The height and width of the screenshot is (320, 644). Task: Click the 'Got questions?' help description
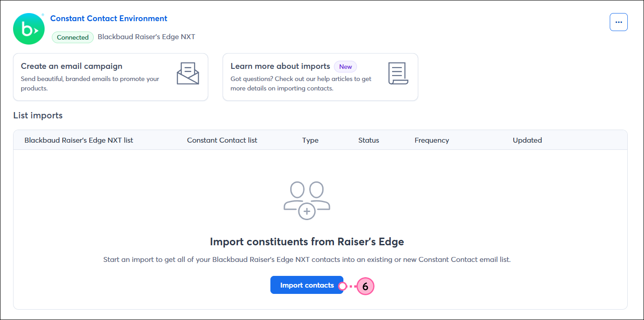301,84
